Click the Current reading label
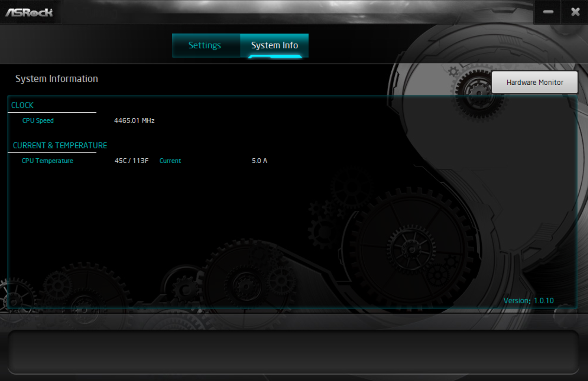The width and height of the screenshot is (588, 381). pos(170,161)
